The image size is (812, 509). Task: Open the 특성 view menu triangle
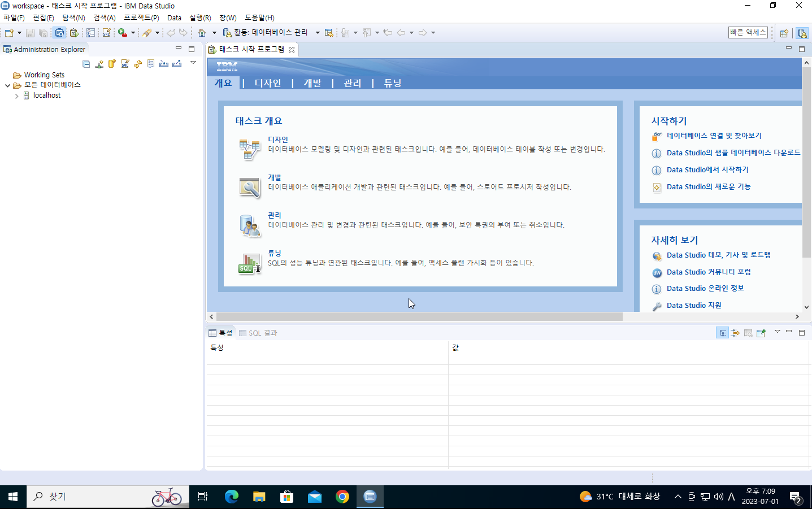click(x=778, y=332)
